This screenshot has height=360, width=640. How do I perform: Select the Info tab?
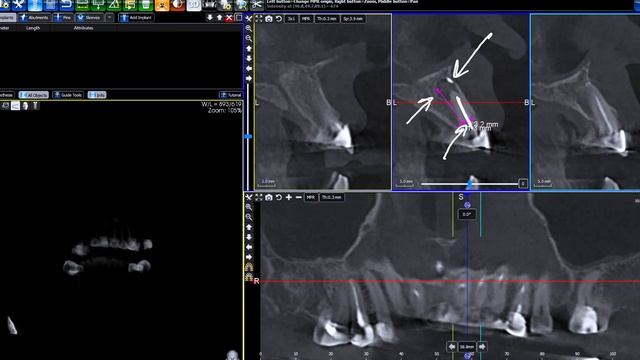[97, 95]
